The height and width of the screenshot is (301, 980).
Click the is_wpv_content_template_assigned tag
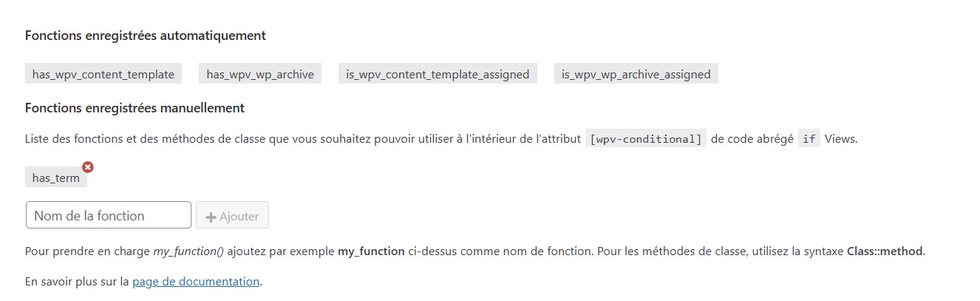[x=438, y=74]
